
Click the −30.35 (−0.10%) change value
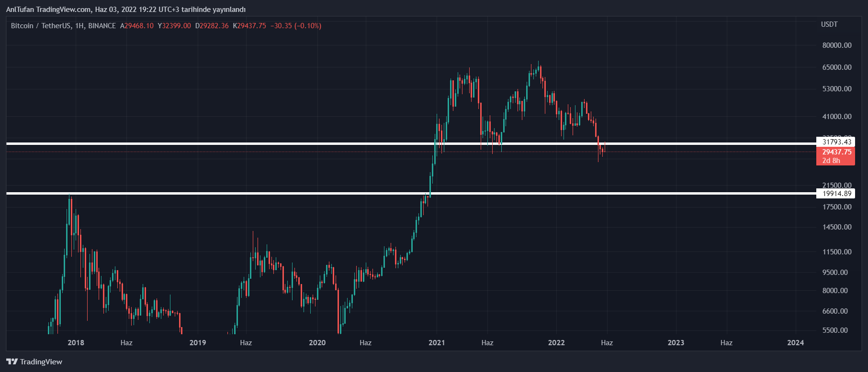click(x=295, y=26)
